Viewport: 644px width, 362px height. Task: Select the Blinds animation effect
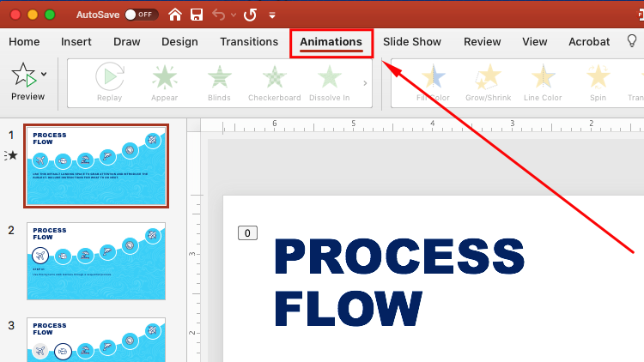[x=219, y=83]
